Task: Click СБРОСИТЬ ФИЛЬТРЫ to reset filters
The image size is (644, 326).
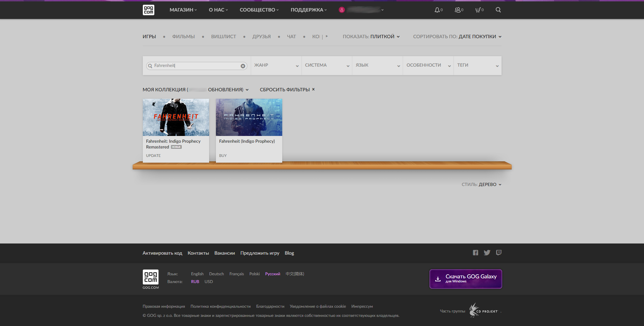Action: point(287,90)
